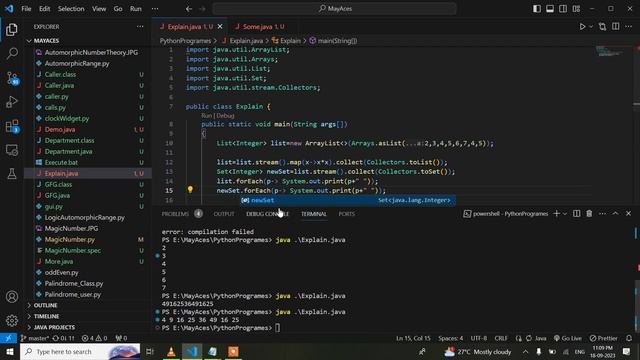Go forward with the navigation arrow
This screenshot has width=640, height=360.
coord(202,9)
